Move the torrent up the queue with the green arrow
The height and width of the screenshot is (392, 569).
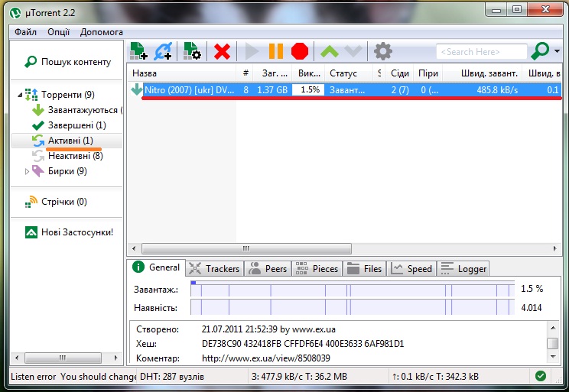329,51
